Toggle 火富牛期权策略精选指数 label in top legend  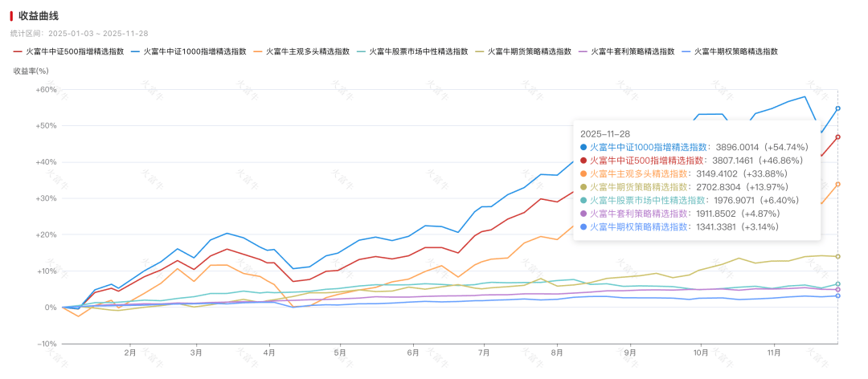[x=736, y=51]
